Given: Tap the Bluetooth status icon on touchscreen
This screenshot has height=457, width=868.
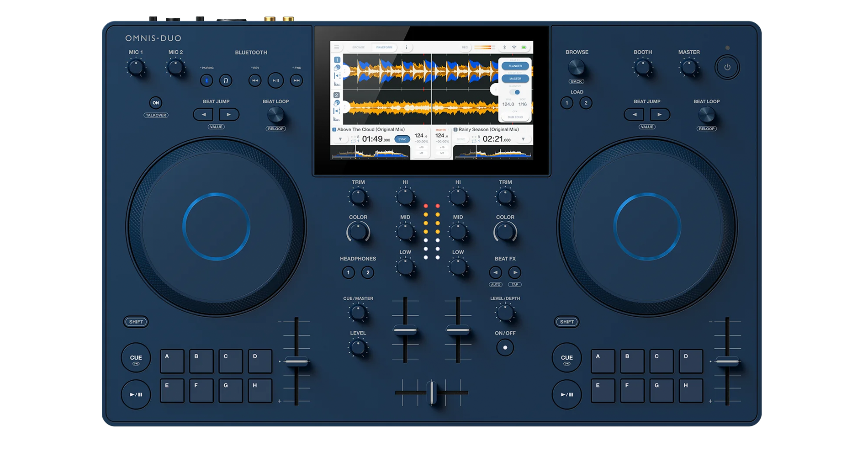Looking at the screenshot, I should tap(504, 47).
